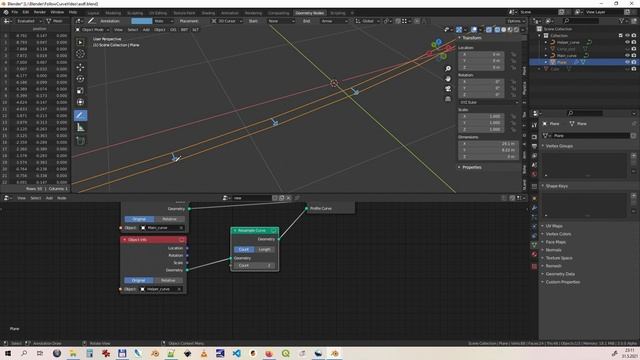This screenshot has height=360, width=640.
Task: Click the Windows Start button
Action: [7, 353]
